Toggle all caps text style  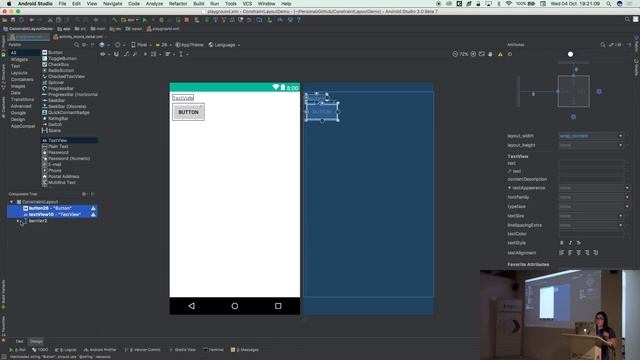coord(579,243)
